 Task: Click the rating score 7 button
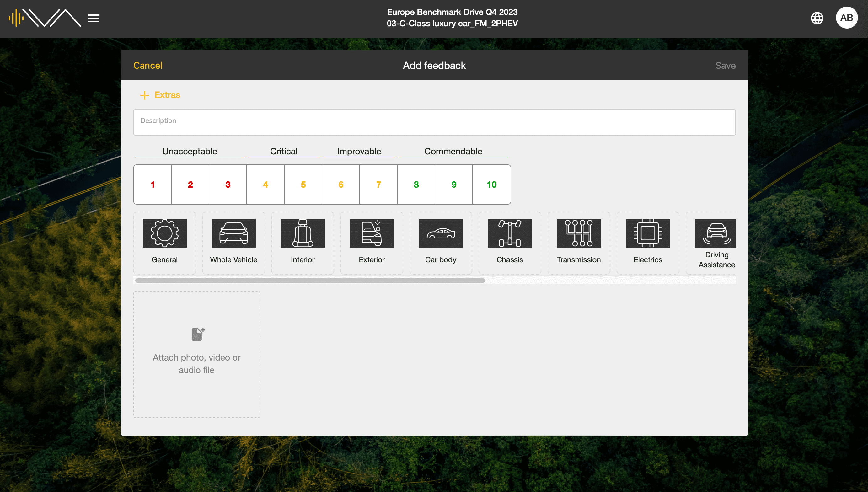(x=378, y=184)
